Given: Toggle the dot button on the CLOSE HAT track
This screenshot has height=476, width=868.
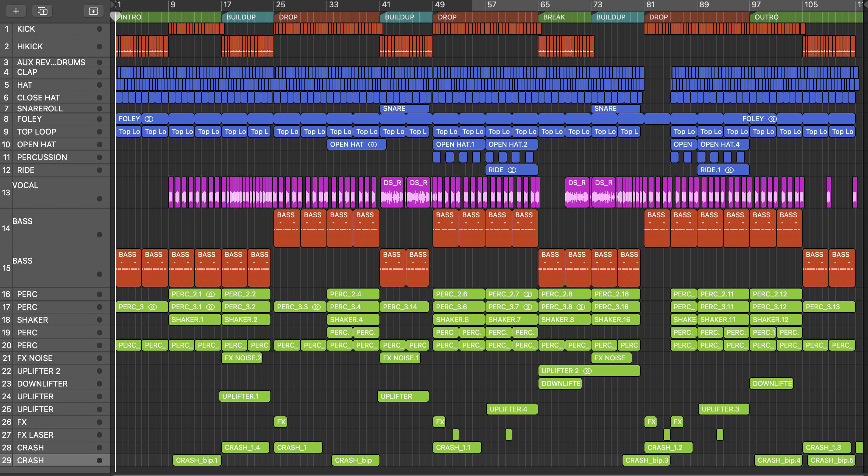Looking at the screenshot, I should (99, 98).
